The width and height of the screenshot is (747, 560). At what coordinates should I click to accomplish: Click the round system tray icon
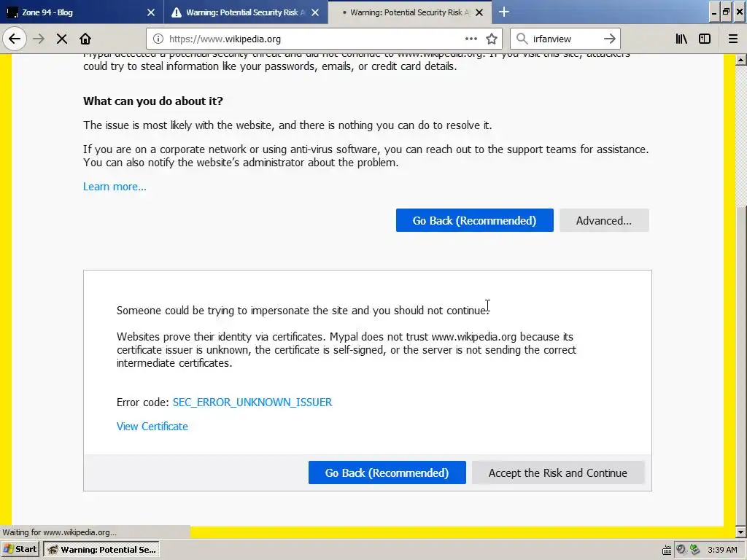pyautogui.click(x=681, y=550)
